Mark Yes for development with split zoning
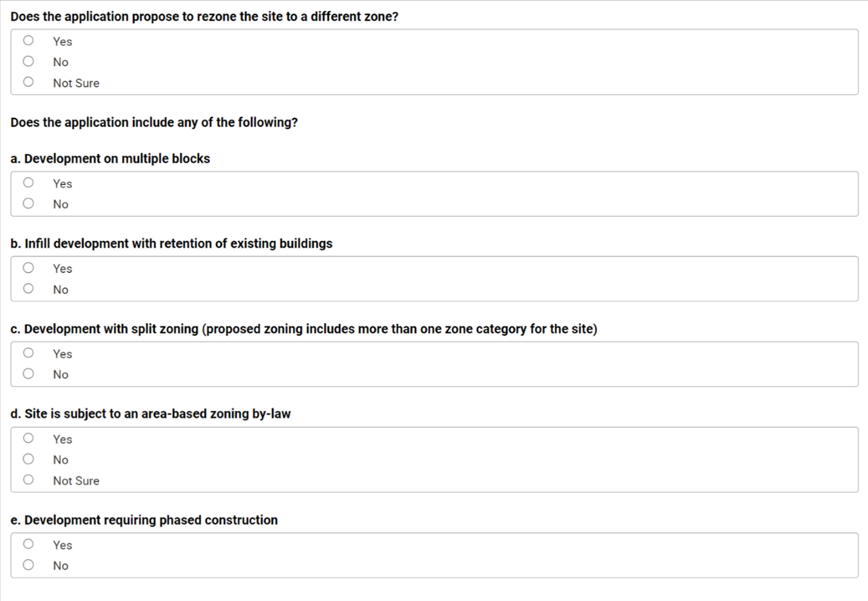 (x=29, y=353)
